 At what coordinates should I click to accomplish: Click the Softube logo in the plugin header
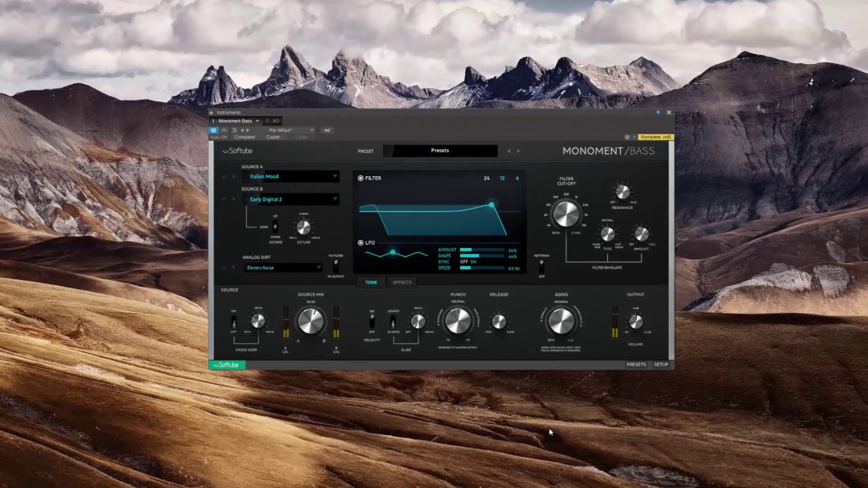click(237, 150)
